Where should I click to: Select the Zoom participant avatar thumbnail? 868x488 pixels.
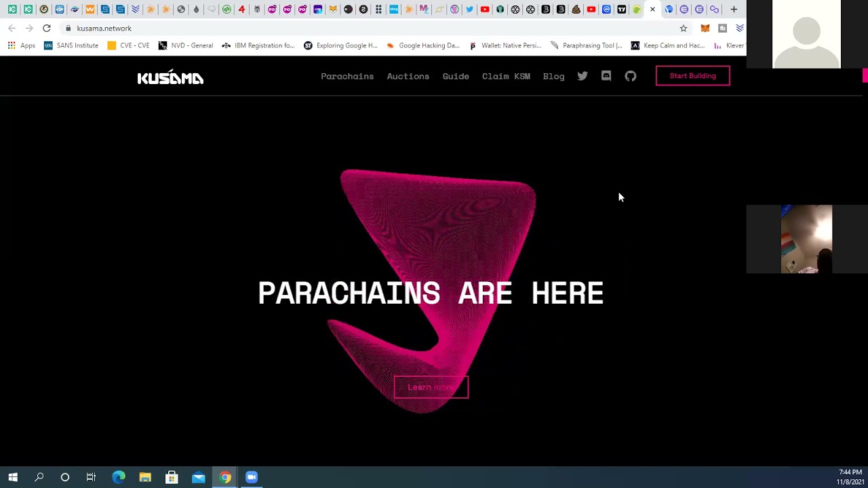[x=806, y=34]
